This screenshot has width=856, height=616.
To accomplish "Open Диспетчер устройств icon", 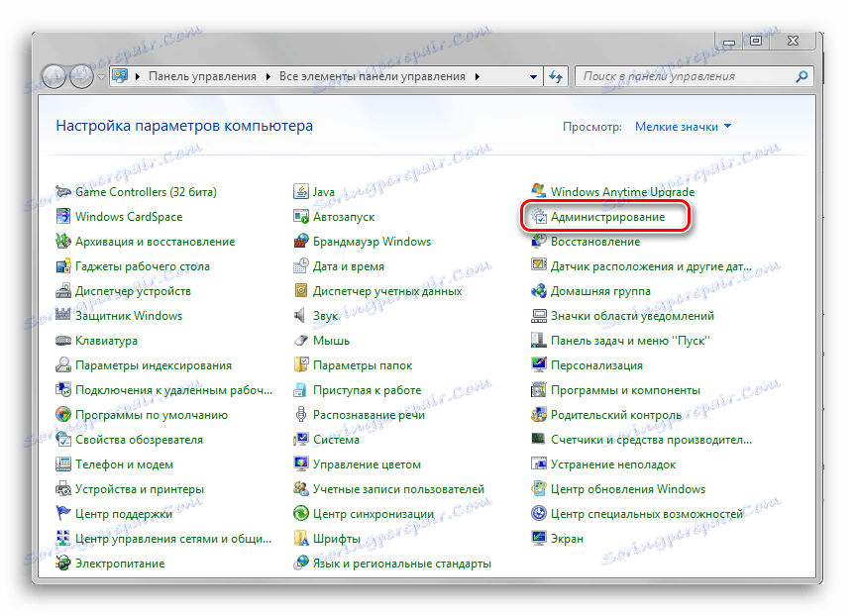I will pyautogui.click(x=63, y=291).
